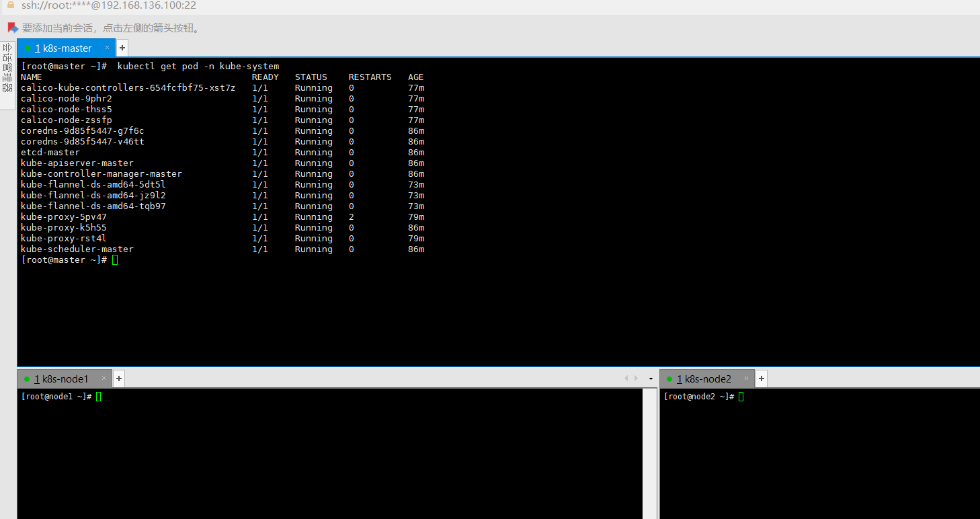Viewport: 980px width, 519px height.
Task: Click coredns-9d85f5447-g7f6c pod name
Action: pos(83,130)
